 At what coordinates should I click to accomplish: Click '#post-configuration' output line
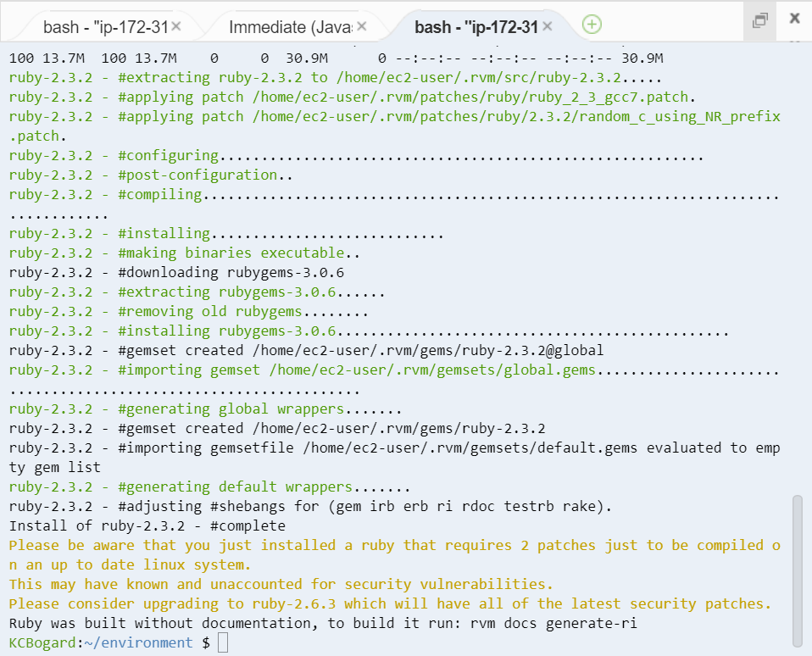pyautogui.click(x=151, y=175)
